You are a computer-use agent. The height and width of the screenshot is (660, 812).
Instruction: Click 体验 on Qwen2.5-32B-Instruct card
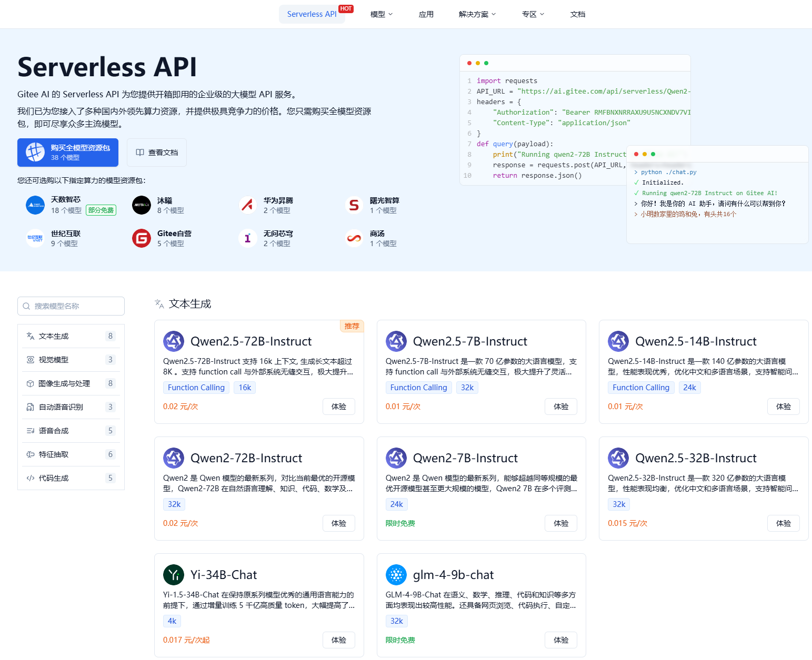point(784,523)
